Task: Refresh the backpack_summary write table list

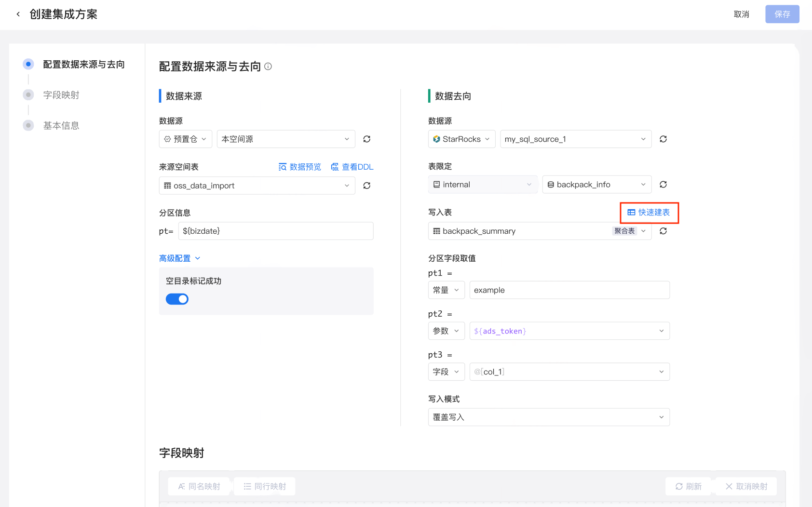Action: [x=663, y=231]
